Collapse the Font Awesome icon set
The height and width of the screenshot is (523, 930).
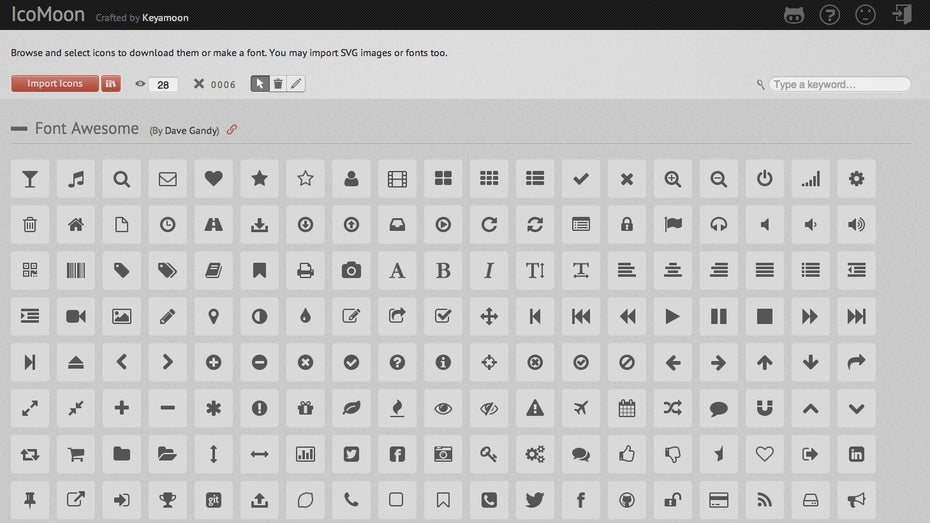(19, 129)
